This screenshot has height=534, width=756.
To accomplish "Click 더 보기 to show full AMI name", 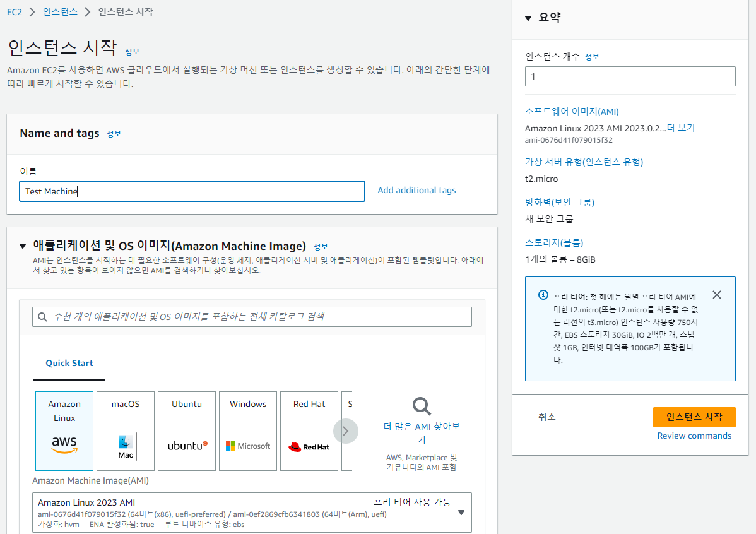I will (681, 128).
